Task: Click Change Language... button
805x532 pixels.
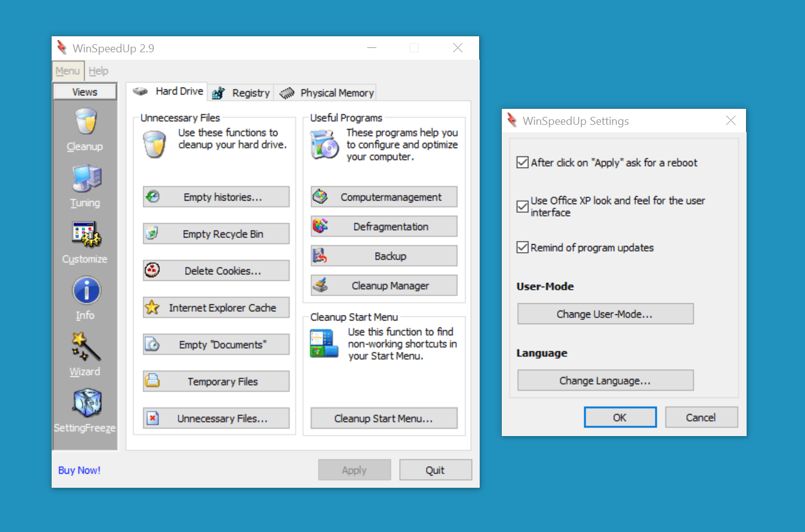Action: tap(605, 380)
